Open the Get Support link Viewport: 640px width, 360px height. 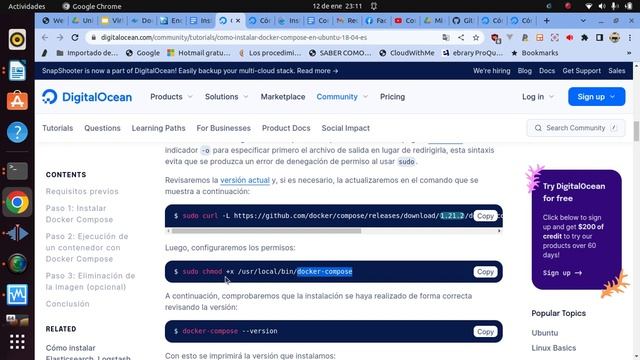pyautogui.click(x=582, y=71)
